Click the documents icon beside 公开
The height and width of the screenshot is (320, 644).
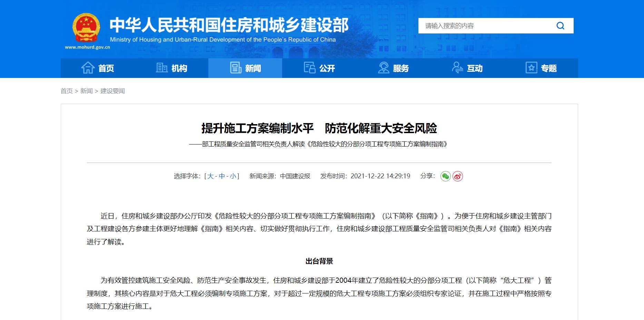tap(309, 68)
